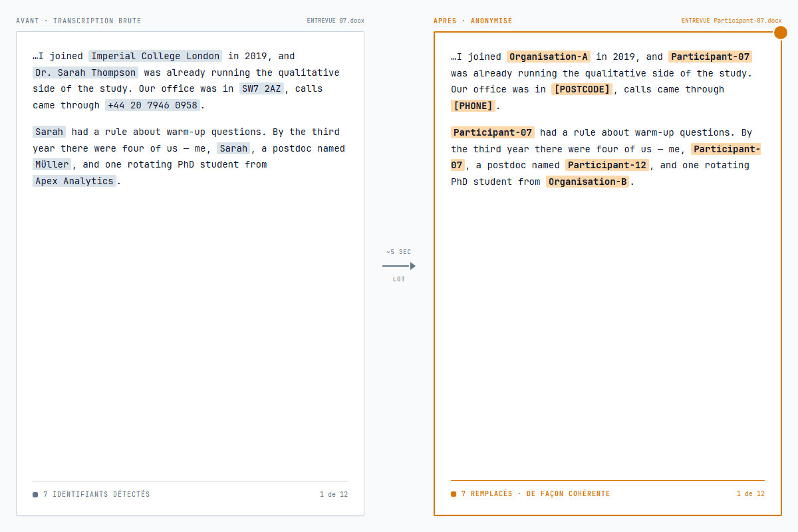Select the LOT label under the arrow
The image size is (798, 532).
pyautogui.click(x=398, y=279)
